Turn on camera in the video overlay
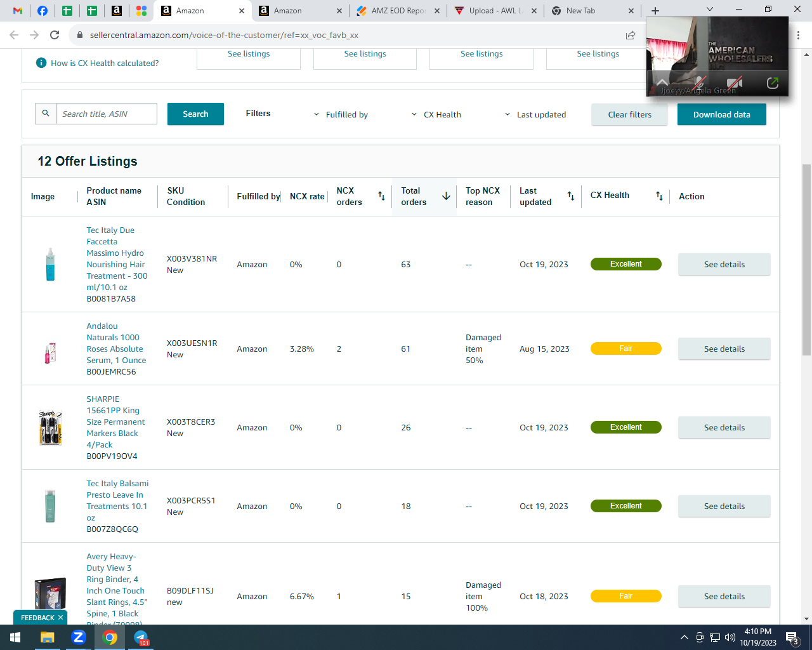The width and height of the screenshot is (812, 650). (x=735, y=83)
